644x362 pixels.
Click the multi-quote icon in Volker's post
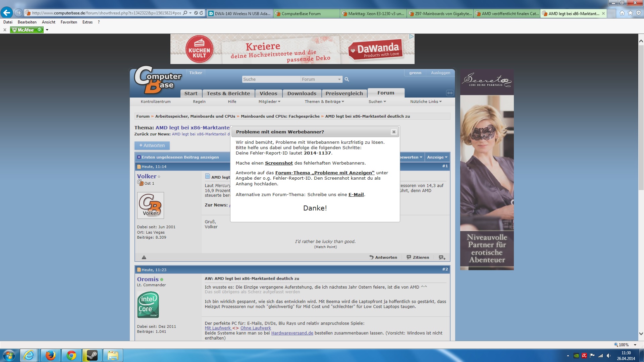pyautogui.click(x=442, y=257)
